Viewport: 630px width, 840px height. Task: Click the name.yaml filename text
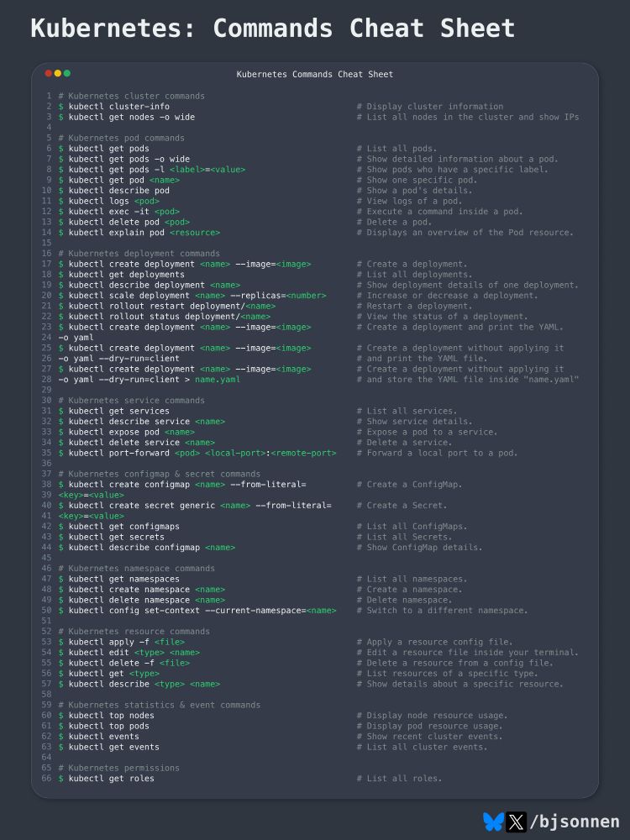218,380
